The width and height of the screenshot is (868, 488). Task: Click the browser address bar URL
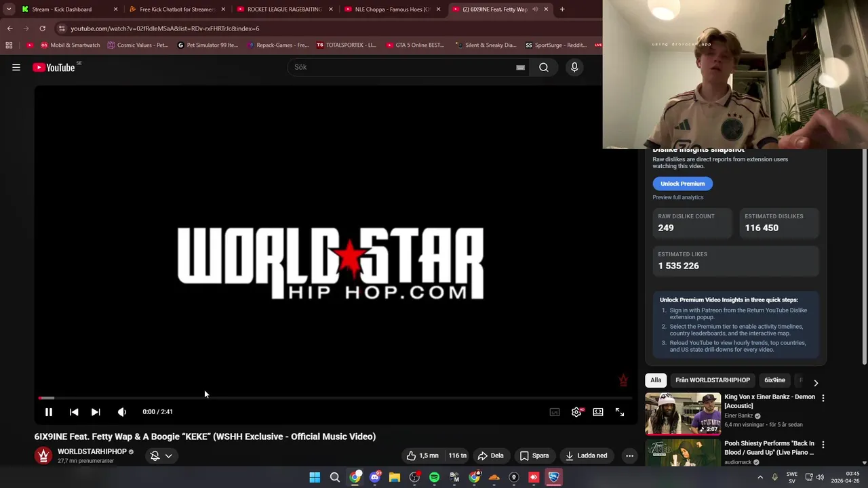[x=165, y=28]
